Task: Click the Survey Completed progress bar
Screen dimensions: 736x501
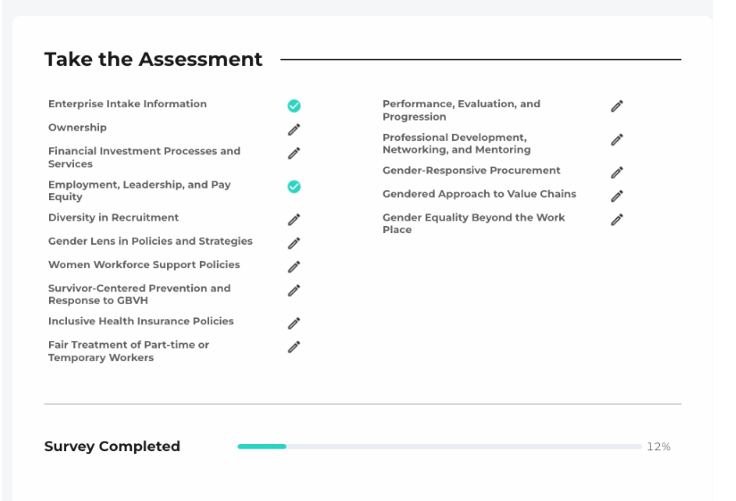Action: 439,447
